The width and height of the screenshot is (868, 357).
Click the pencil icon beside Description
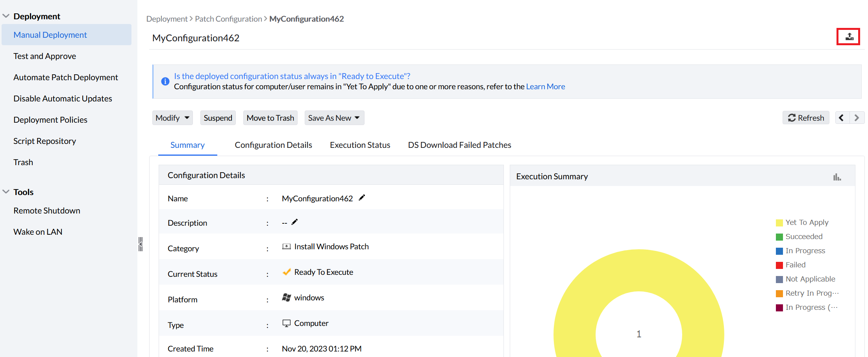294,222
